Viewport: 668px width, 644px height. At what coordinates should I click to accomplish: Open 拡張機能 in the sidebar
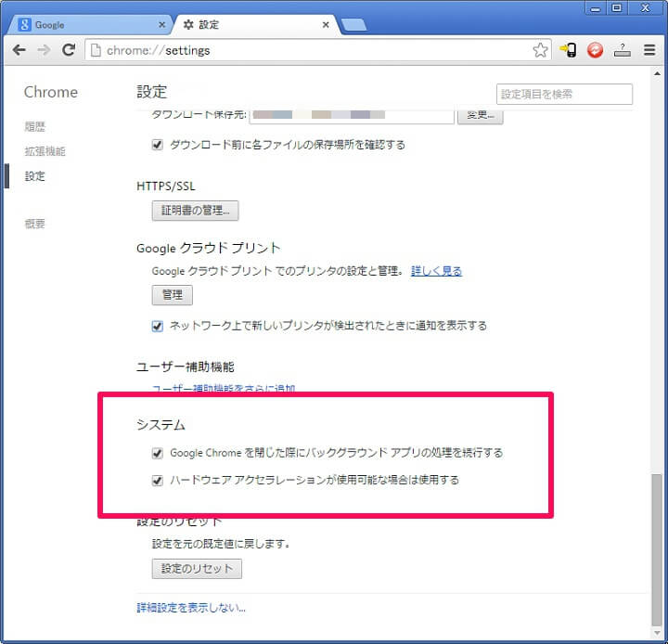click(45, 151)
